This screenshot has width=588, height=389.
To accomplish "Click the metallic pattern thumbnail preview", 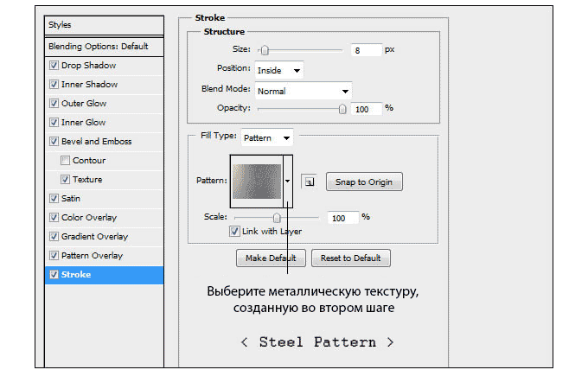I will [257, 182].
